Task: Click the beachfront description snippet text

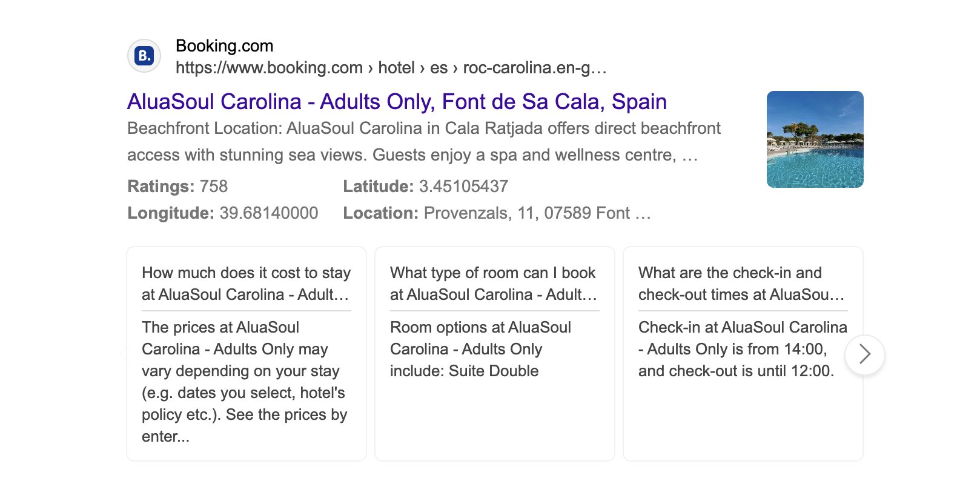Action: (423, 141)
